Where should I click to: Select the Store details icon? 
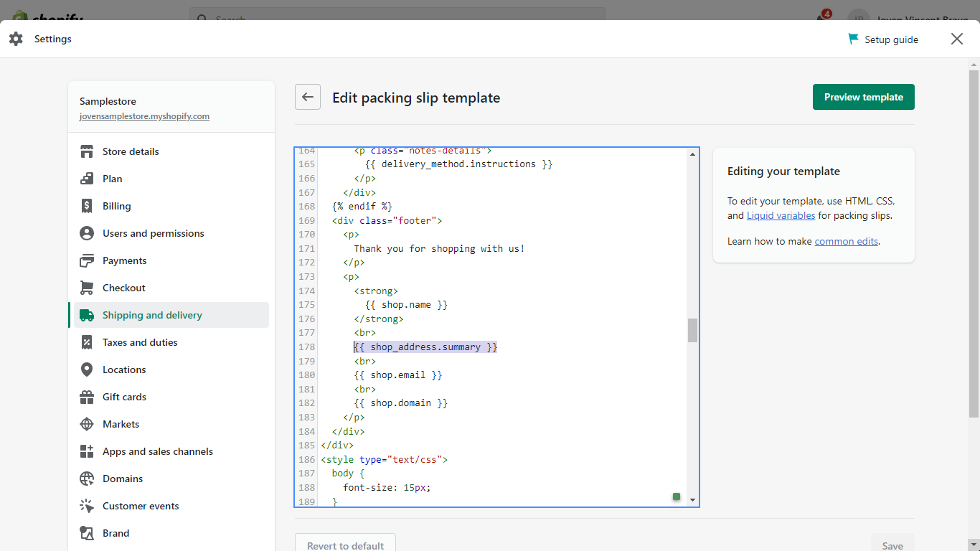point(87,151)
